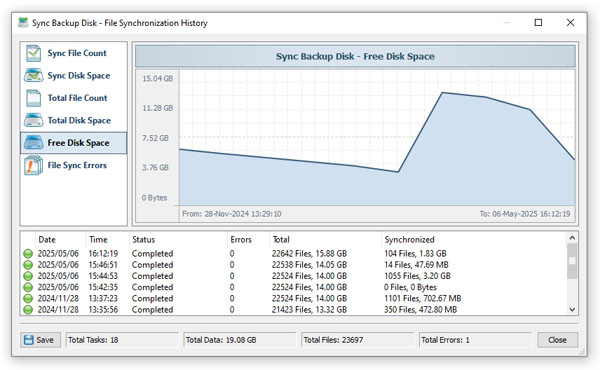
Task: Click the Total Files: 23697 field
Action: point(358,340)
